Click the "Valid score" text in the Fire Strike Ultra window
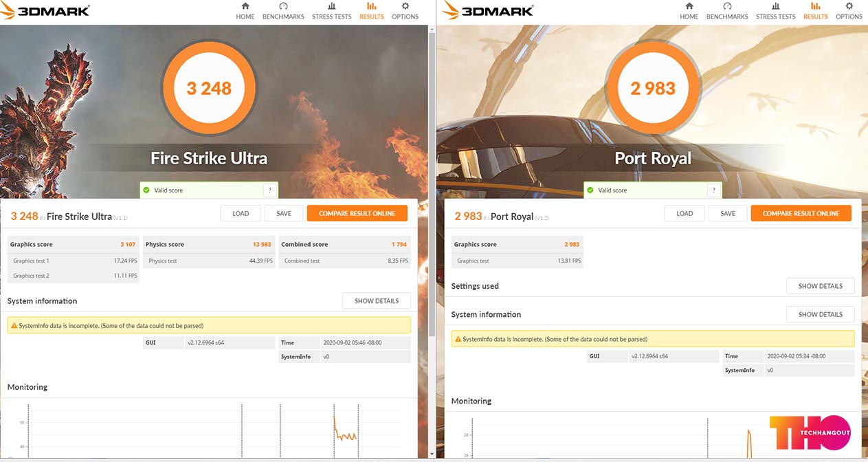Viewport: 868px width, 462px height. point(168,190)
